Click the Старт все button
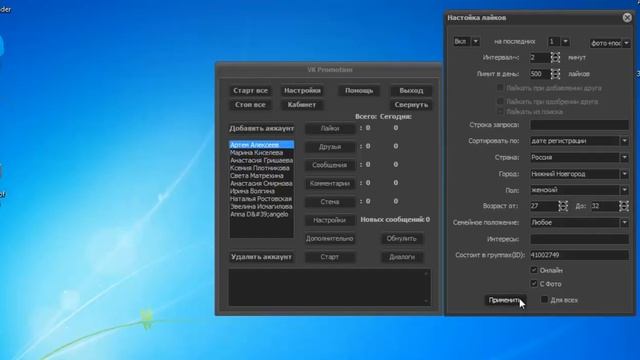The width and height of the screenshot is (640, 360). (250, 91)
